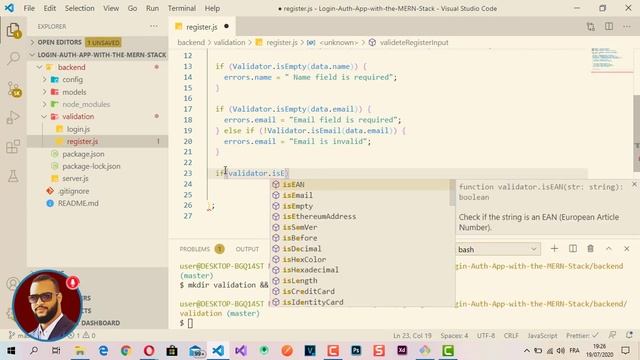Viewport: 640px width, 360px height.
Task: Open Explorer more actions ellipsis
Action: click(154, 26)
